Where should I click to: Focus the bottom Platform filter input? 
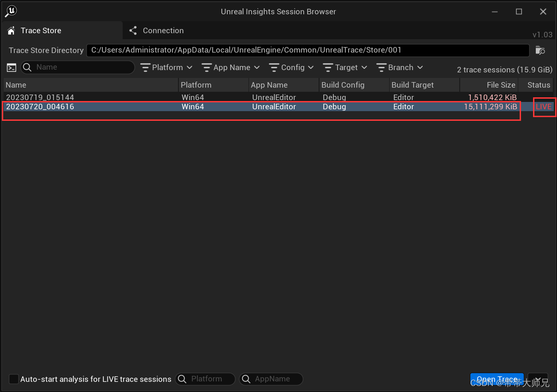[x=205, y=379]
